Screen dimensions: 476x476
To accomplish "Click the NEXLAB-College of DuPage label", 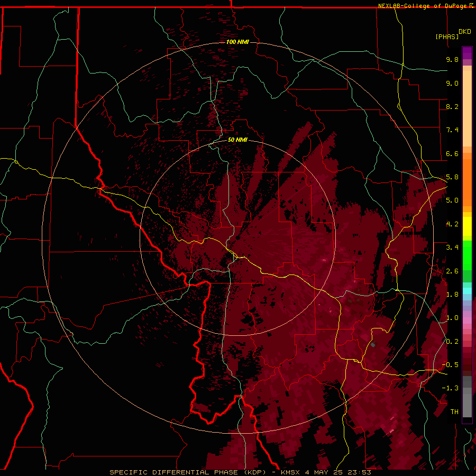I will point(424,6).
